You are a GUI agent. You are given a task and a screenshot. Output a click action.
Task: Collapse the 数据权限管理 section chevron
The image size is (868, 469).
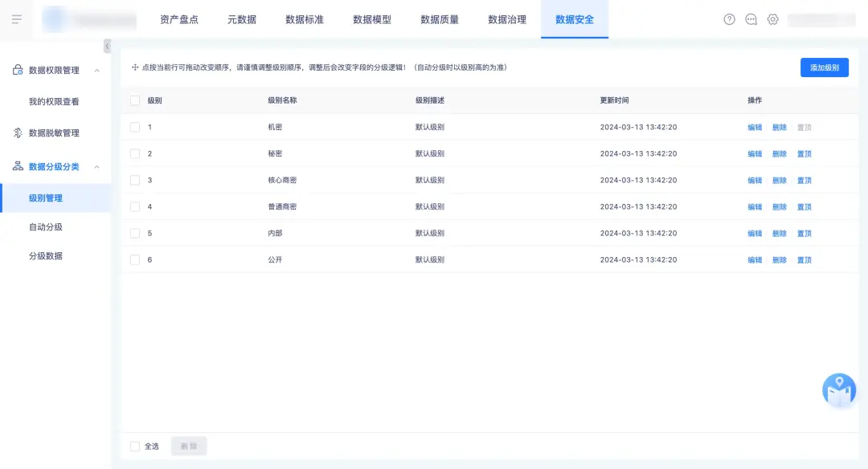pyautogui.click(x=97, y=70)
